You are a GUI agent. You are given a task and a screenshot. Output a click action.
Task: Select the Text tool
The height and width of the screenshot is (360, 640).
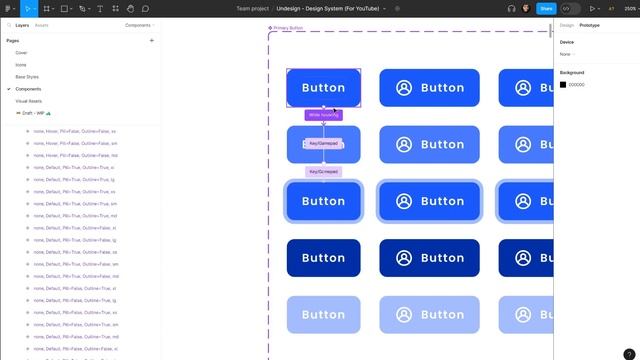[x=100, y=9]
